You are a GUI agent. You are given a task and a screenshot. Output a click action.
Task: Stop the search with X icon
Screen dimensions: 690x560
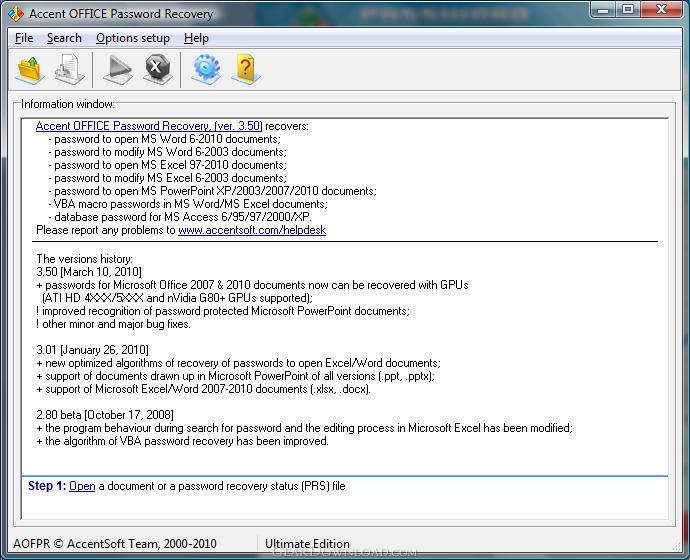click(158, 70)
